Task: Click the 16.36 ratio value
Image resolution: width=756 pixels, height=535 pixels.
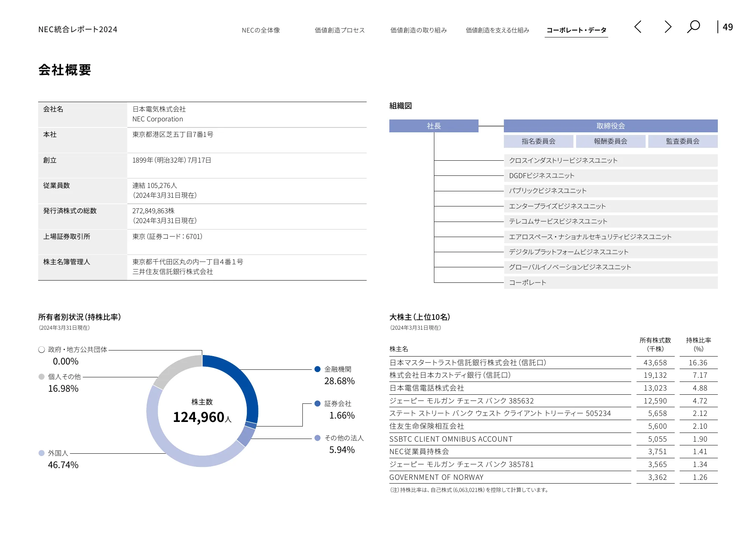Action: 698,363
